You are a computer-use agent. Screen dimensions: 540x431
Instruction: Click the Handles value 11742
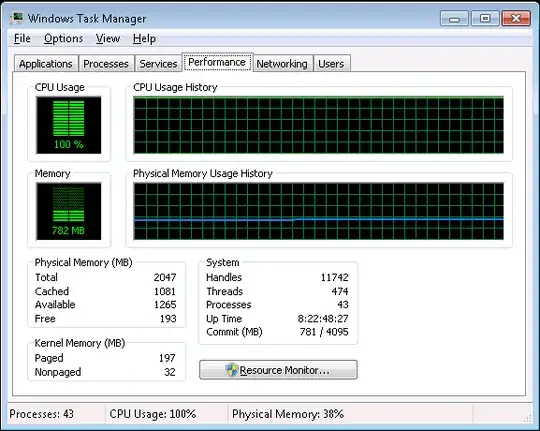pyautogui.click(x=335, y=277)
